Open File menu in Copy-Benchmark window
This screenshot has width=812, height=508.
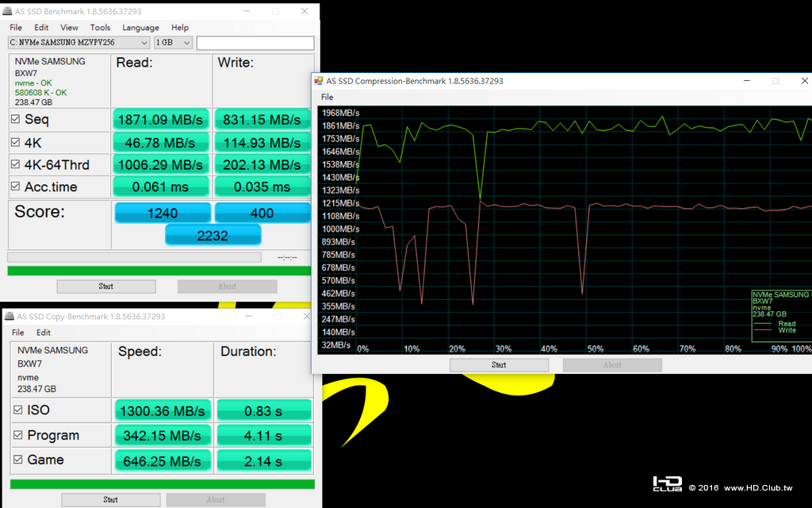(17, 333)
